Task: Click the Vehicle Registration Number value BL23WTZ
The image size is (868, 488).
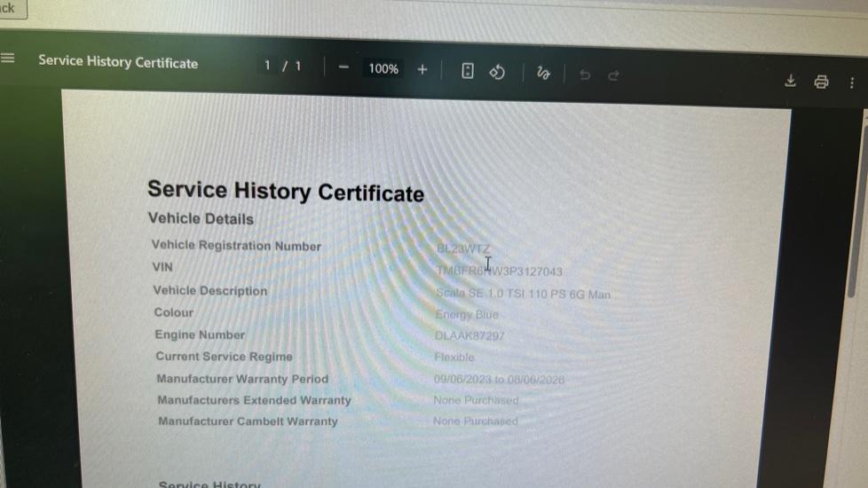Action: (463, 249)
